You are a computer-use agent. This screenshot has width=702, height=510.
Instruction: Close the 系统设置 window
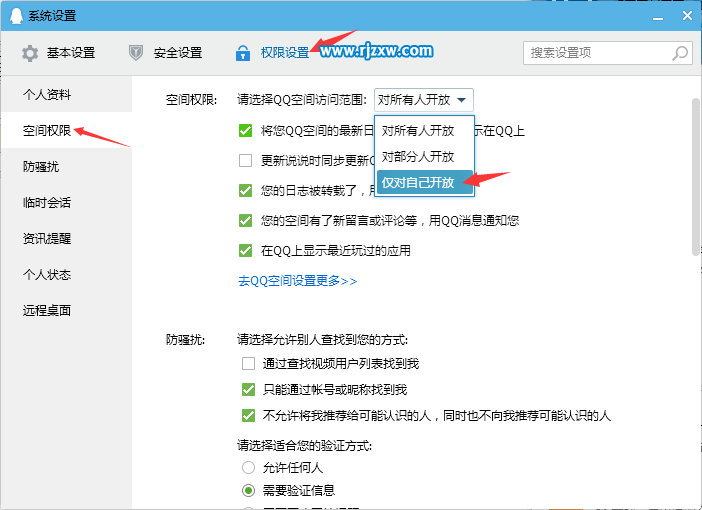pyautogui.click(x=687, y=16)
